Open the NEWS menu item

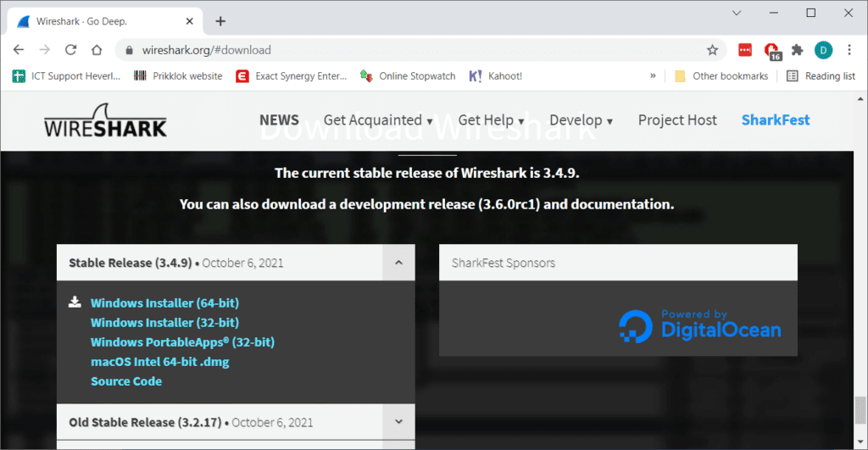(279, 120)
